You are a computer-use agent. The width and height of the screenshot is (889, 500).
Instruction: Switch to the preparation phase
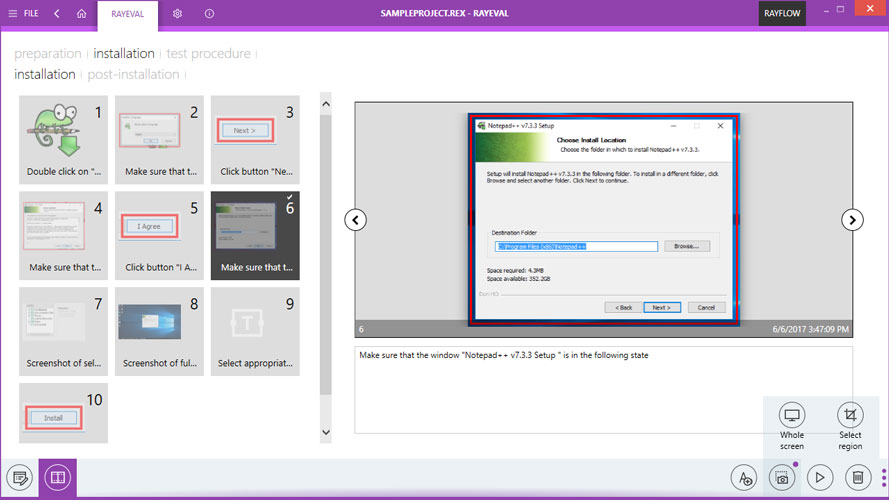pyautogui.click(x=48, y=53)
